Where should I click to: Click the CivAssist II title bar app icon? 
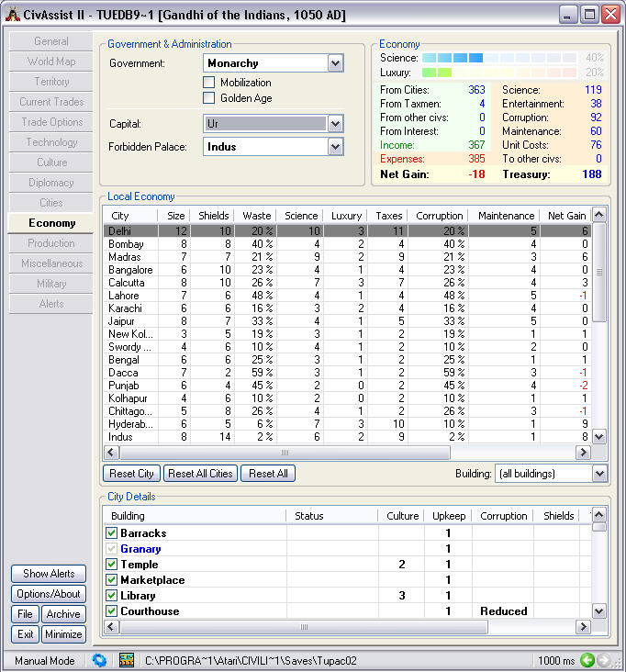click(13, 15)
